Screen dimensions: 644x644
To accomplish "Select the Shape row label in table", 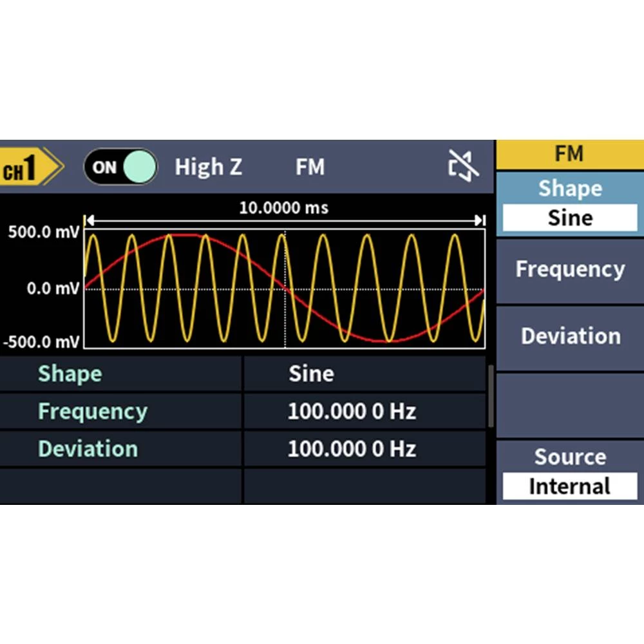I will [x=70, y=374].
